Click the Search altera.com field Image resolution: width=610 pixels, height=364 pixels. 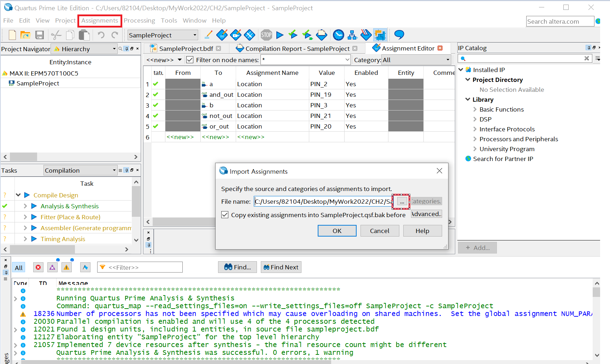pyautogui.click(x=560, y=21)
